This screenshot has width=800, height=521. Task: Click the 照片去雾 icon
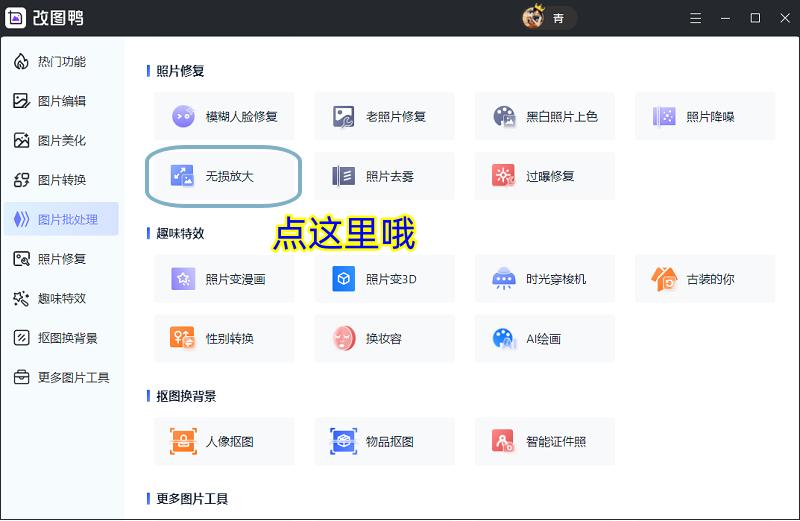[343, 176]
